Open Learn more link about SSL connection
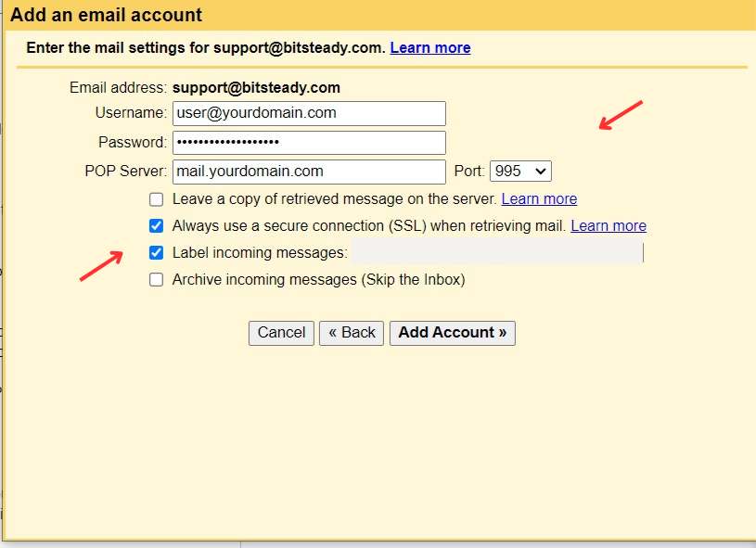 609,225
